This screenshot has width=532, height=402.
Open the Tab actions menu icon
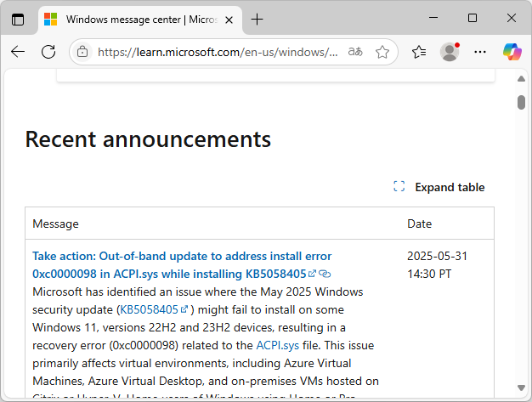[x=18, y=19]
